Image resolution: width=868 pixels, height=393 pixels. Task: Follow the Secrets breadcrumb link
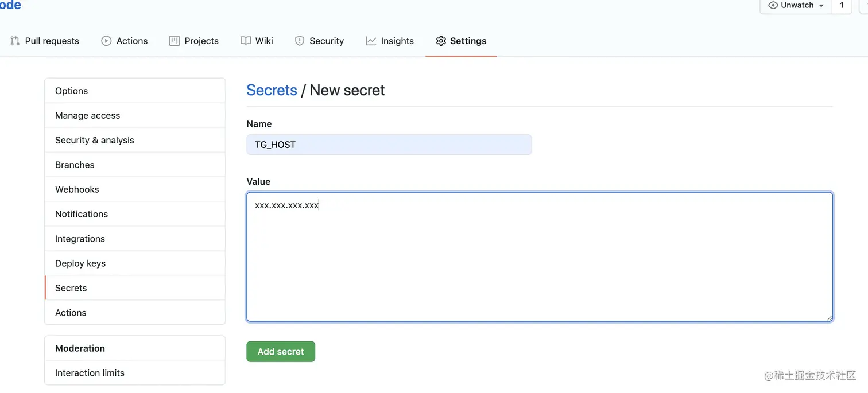pos(272,90)
